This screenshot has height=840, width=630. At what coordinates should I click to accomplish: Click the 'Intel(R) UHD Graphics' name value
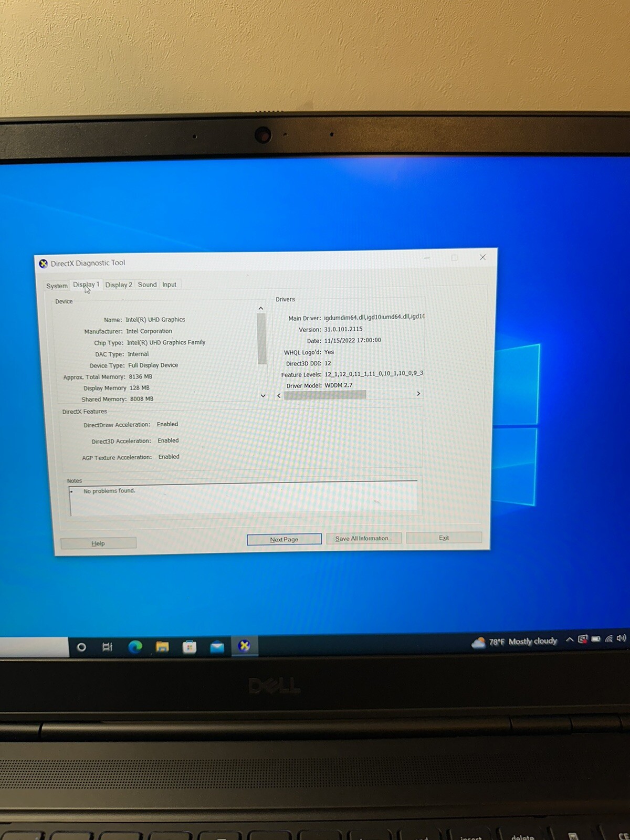tap(155, 319)
